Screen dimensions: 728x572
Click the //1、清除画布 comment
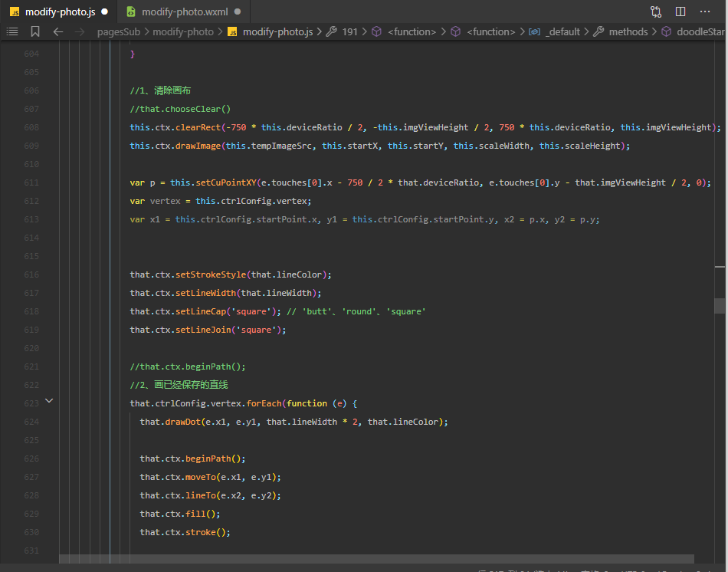click(x=160, y=90)
